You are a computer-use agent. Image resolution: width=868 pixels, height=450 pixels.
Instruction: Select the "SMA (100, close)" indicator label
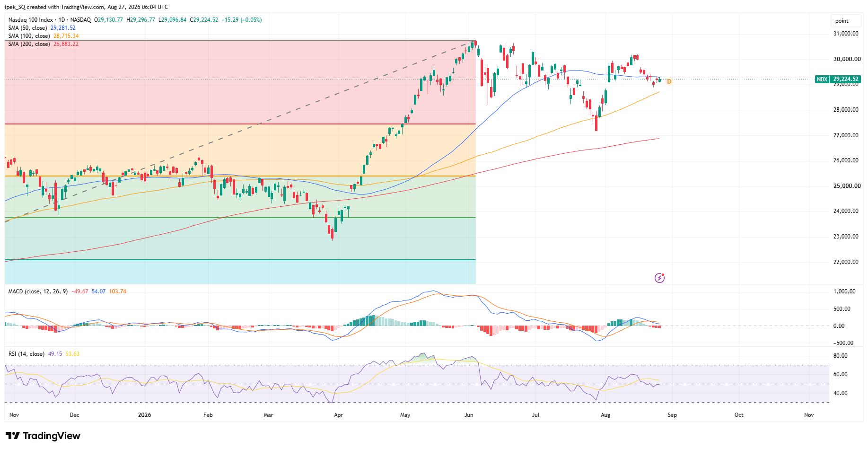(29, 36)
